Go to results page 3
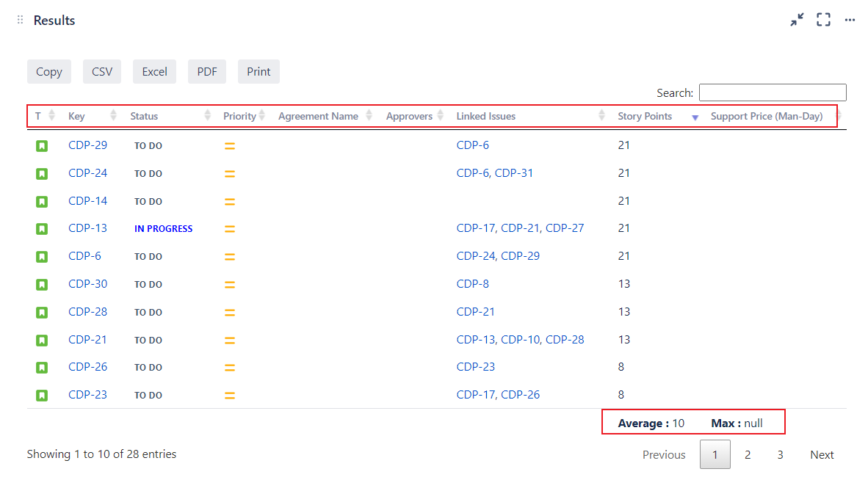This screenshot has width=868, height=491. 780,454
